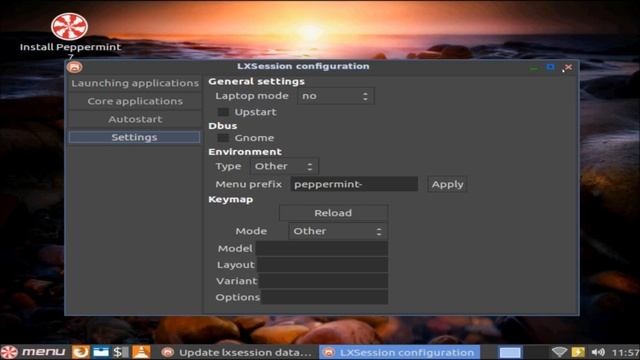Open the Peppermint menu button

(33, 352)
